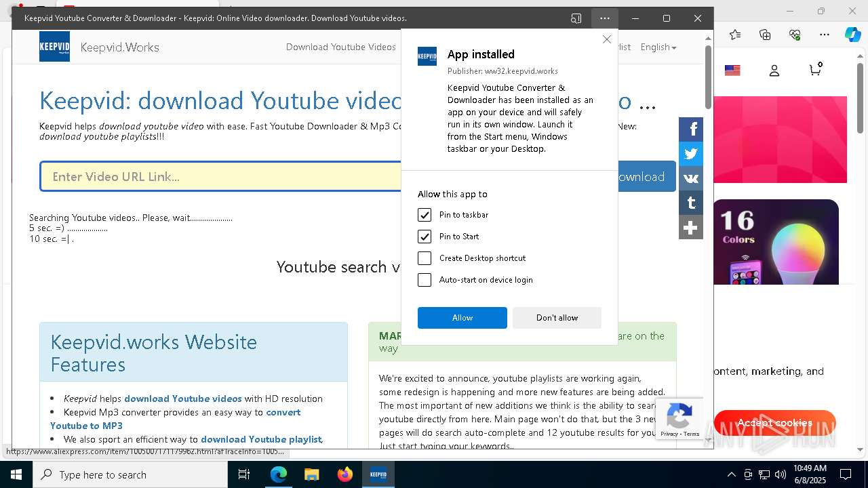Open the app window's three-dots menu
This screenshot has width=868, height=488.
point(604,18)
